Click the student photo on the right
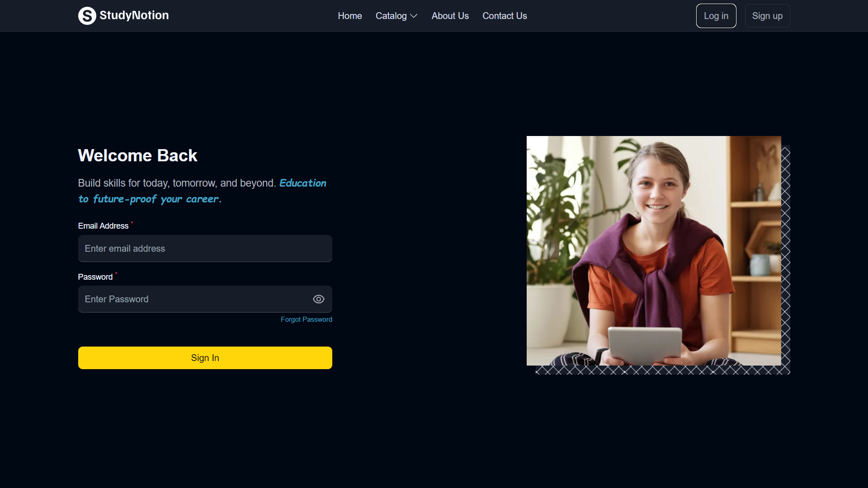 (653, 251)
